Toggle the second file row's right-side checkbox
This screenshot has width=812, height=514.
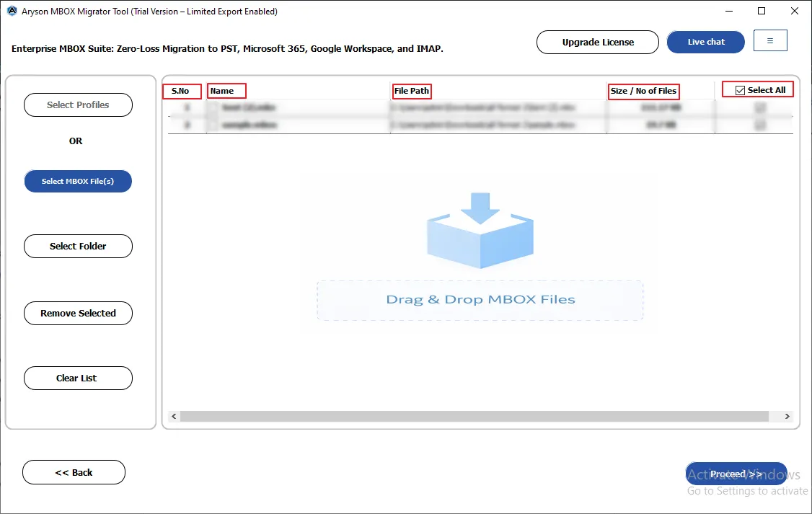click(x=759, y=125)
